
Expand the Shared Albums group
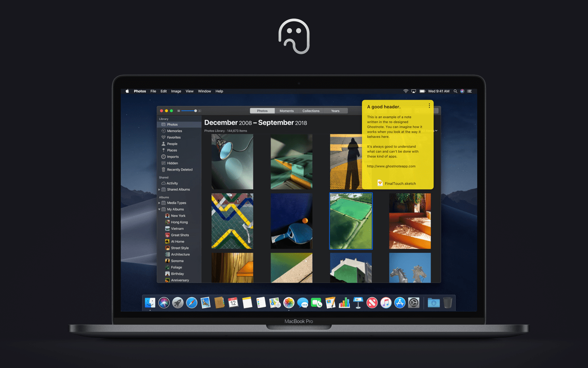tap(159, 189)
